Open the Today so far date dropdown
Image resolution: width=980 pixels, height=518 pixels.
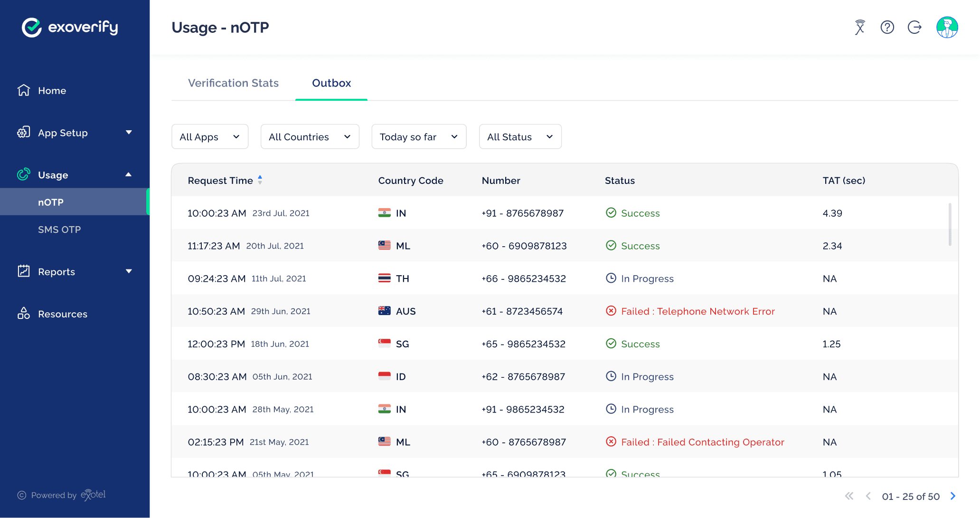click(x=419, y=137)
